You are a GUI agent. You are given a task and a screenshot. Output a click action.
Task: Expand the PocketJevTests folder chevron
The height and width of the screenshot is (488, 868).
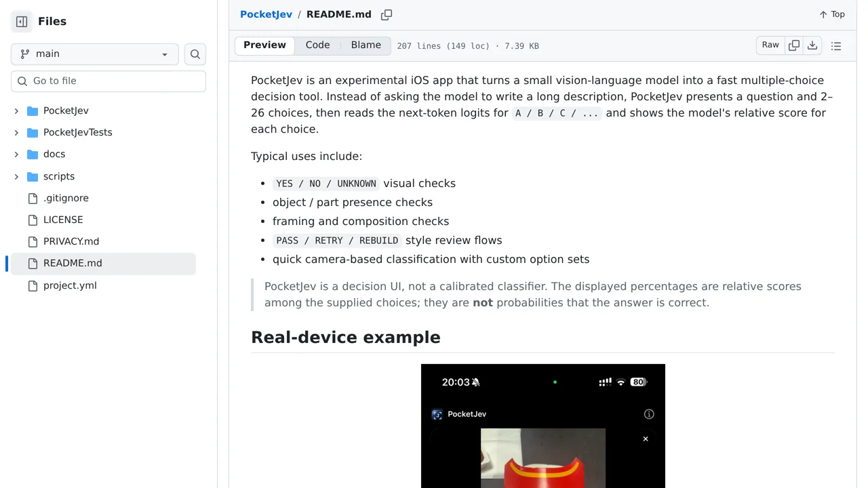(x=16, y=132)
